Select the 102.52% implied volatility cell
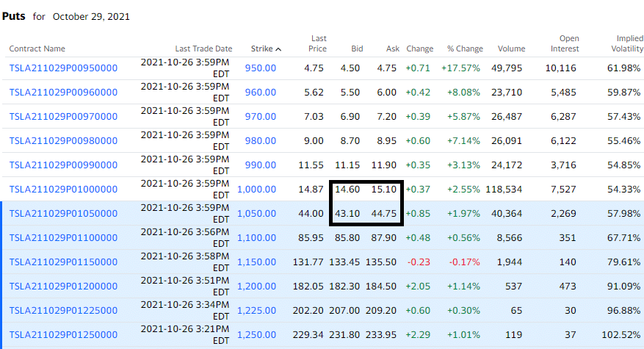Image resolution: width=644 pixels, height=349 pixels. [621, 334]
